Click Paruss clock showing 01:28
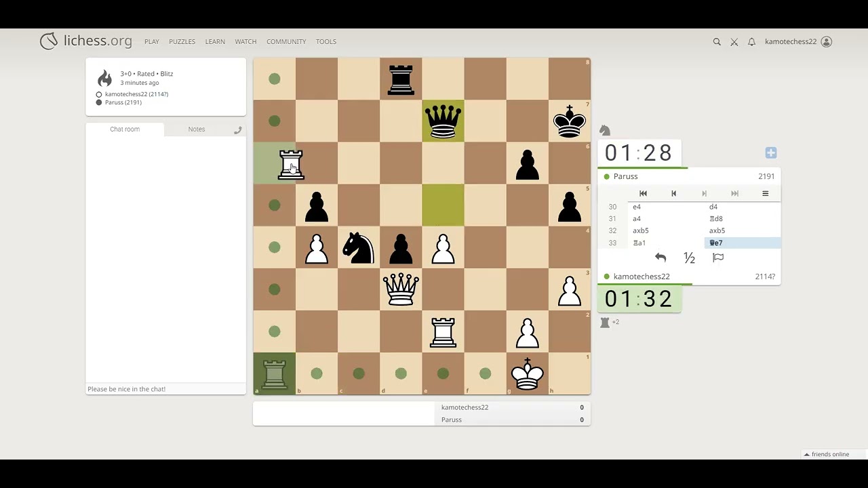The image size is (868, 488). click(639, 153)
